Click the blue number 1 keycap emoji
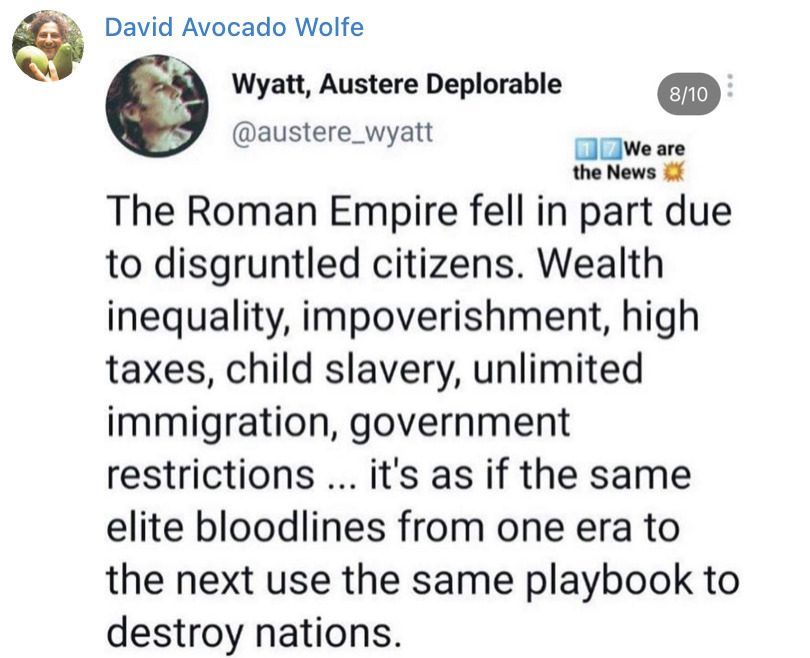810x658 pixels. coord(584,150)
